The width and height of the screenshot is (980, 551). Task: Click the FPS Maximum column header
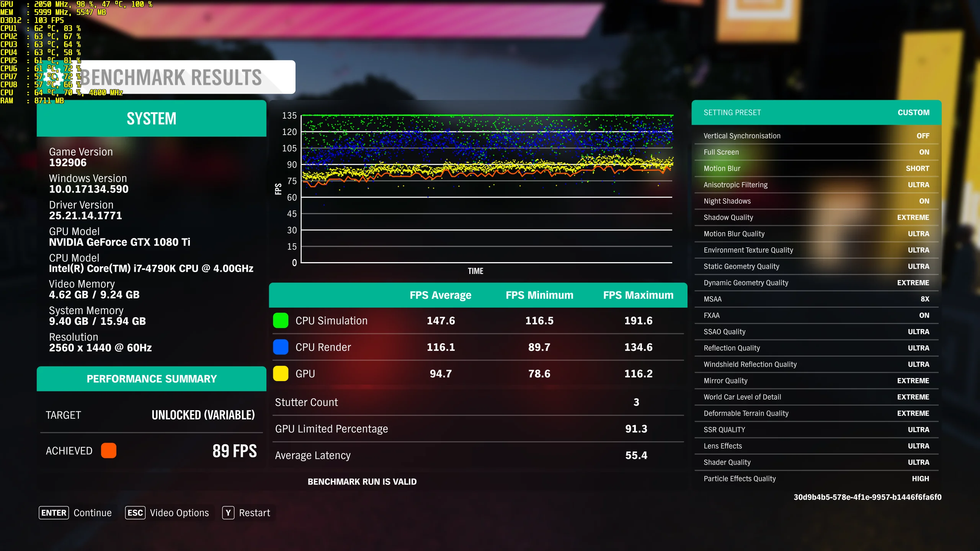coord(638,295)
